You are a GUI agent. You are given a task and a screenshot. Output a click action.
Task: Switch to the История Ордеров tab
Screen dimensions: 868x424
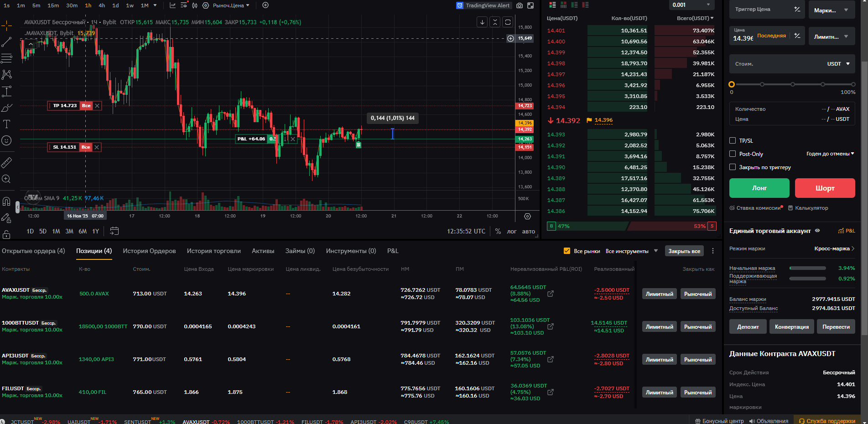(149, 251)
